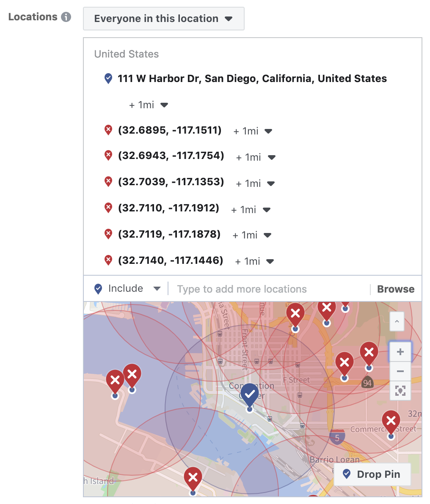Open the + 1mi dropdown for (32.6943, -117.1754)

click(256, 157)
